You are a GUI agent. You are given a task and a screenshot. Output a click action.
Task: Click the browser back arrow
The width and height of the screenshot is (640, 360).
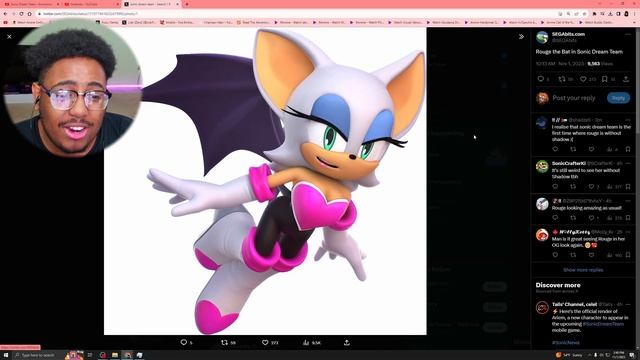point(5,13)
